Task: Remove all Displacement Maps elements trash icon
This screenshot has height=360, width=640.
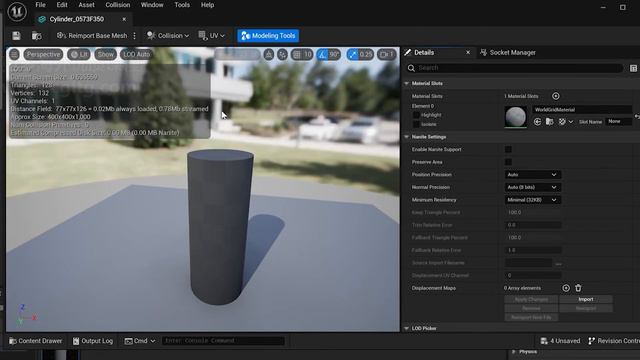Action: pyautogui.click(x=578, y=288)
